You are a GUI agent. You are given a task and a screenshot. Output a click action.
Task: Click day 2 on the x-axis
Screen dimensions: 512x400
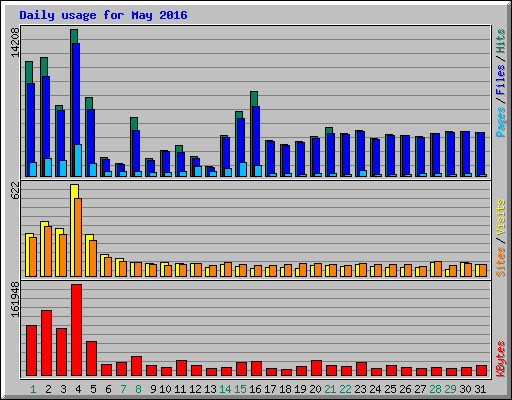(48, 389)
